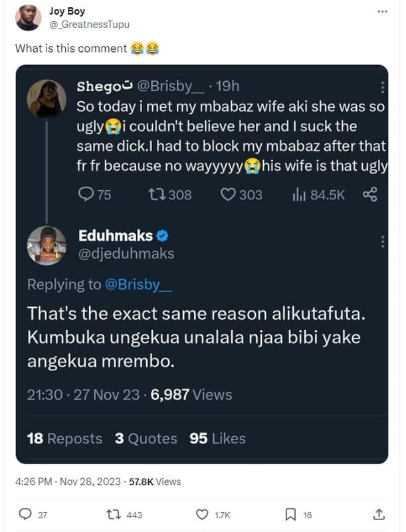Share the tweet via the share icon
Image resolution: width=406 pixels, height=532 pixels.
379,514
